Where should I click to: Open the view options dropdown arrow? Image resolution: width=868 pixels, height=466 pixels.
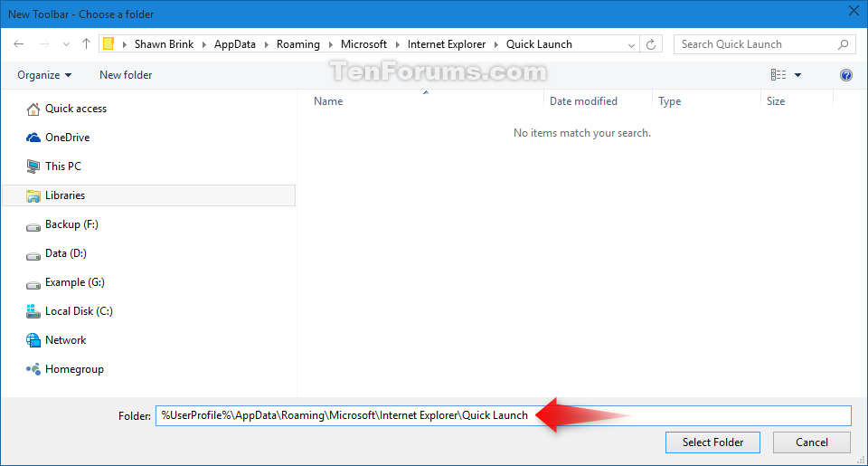point(797,75)
